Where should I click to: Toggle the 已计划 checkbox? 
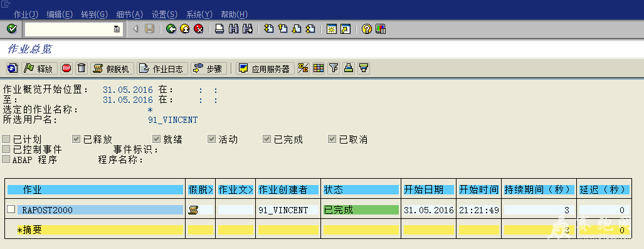point(6,139)
